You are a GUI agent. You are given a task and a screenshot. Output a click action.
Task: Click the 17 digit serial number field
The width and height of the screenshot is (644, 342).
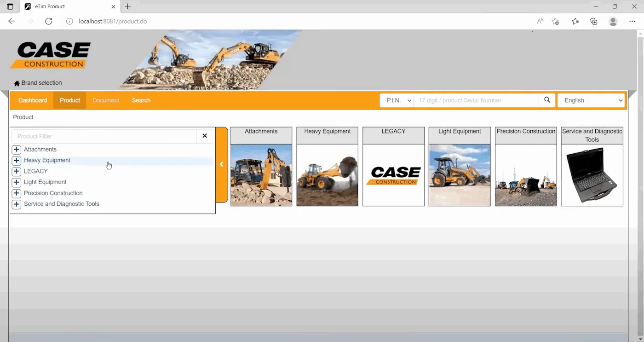(476, 100)
